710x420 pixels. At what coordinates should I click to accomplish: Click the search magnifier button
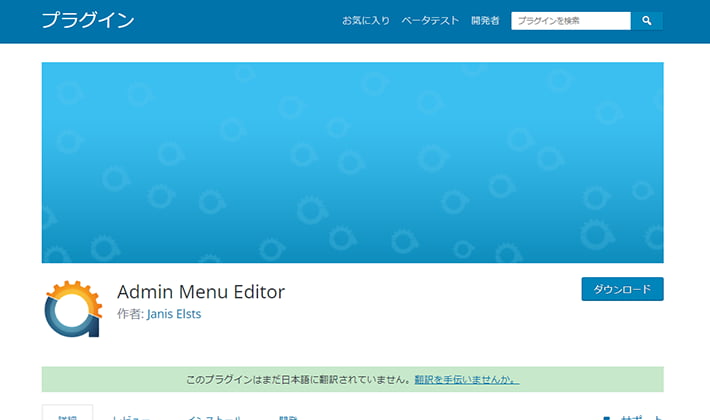click(647, 21)
